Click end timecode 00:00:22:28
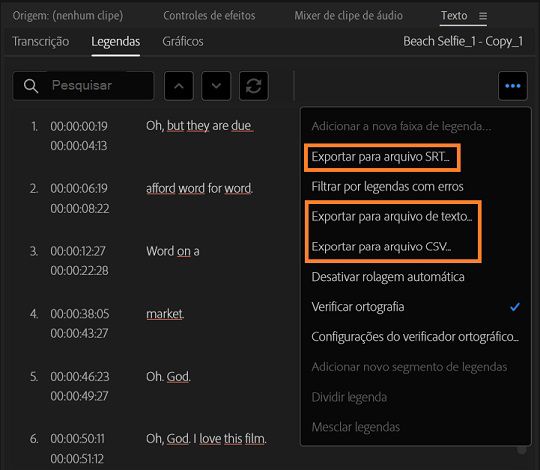The width and height of the screenshot is (540, 470). (x=79, y=271)
